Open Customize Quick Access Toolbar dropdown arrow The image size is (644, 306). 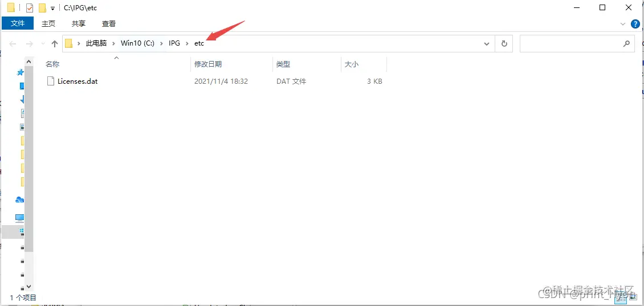pos(52,8)
